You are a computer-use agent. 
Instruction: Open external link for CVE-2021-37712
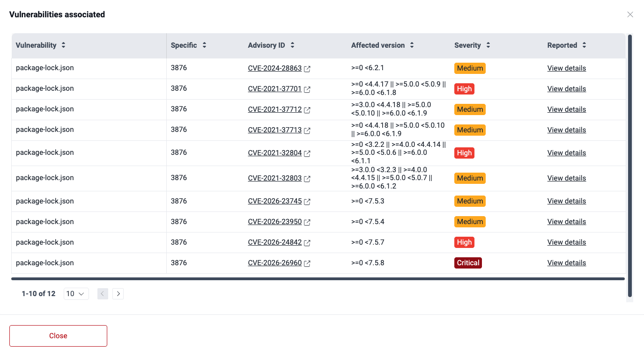click(x=307, y=110)
